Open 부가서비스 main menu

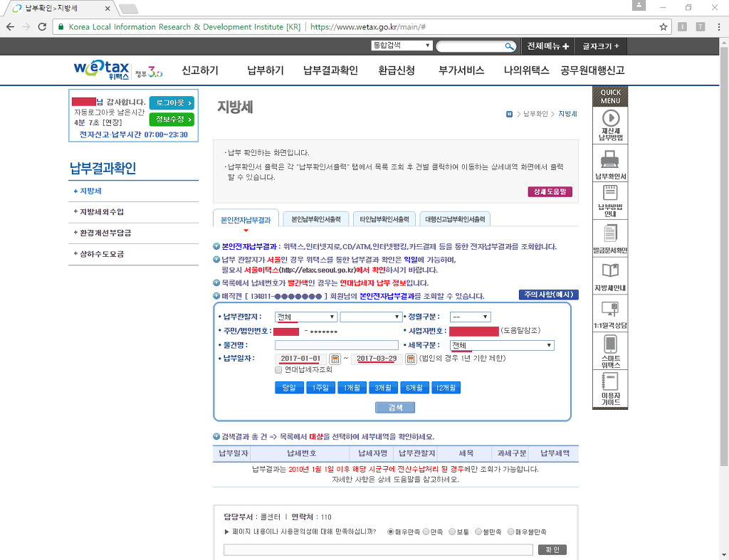(x=461, y=70)
